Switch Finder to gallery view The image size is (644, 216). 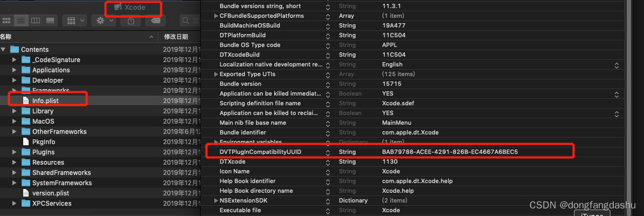[x=50, y=21]
